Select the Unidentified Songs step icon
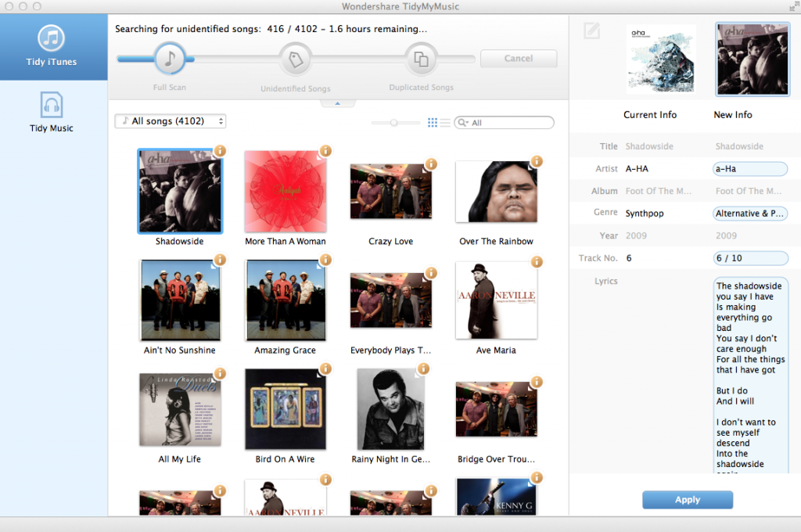 pyautogui.click(x=296, y=59)
